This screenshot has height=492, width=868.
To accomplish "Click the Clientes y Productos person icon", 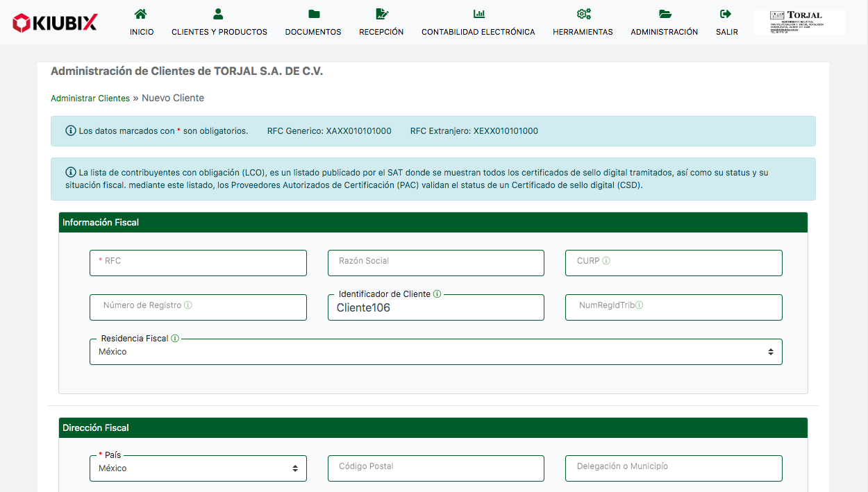I will click(219, 14).
